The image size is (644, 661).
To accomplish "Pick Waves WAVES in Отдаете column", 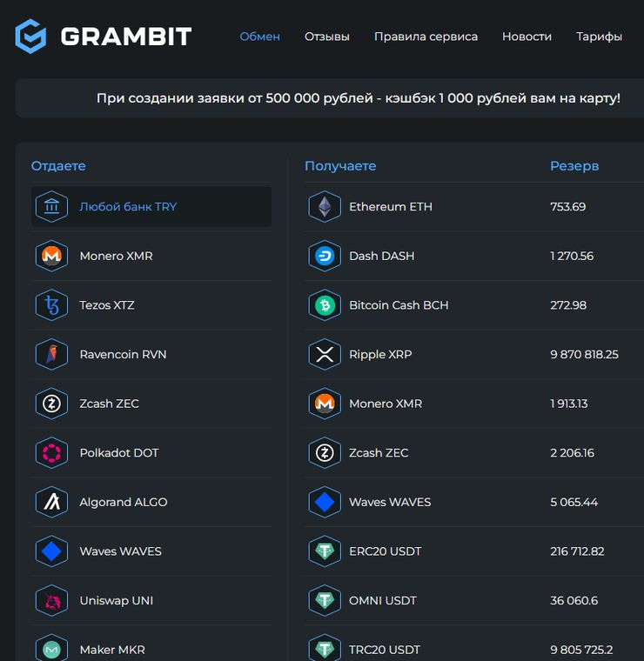I will pos(151,551).
